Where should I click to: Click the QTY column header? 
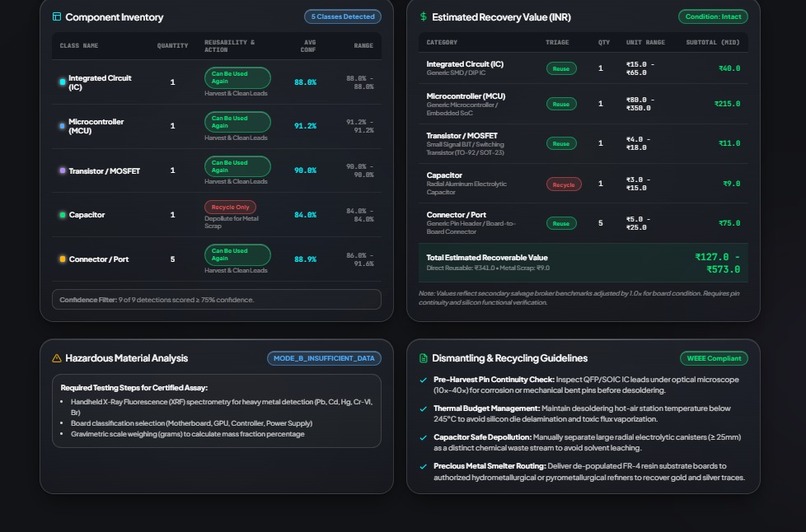[x=604, y=42]
